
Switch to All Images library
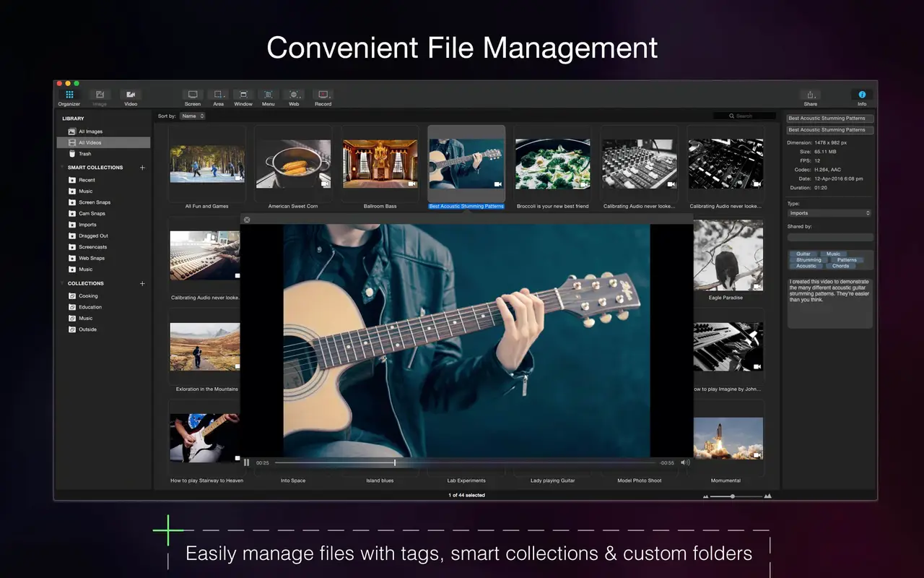89,131
